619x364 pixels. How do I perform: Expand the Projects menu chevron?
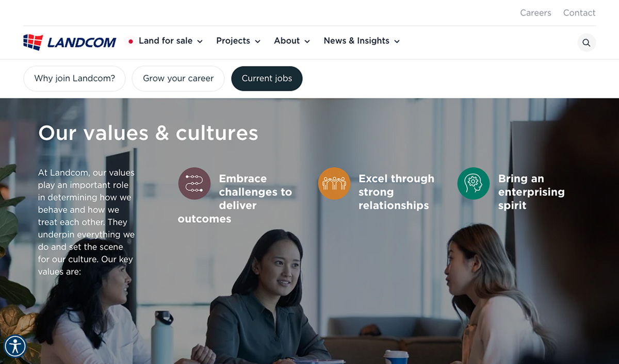[258, 41]
